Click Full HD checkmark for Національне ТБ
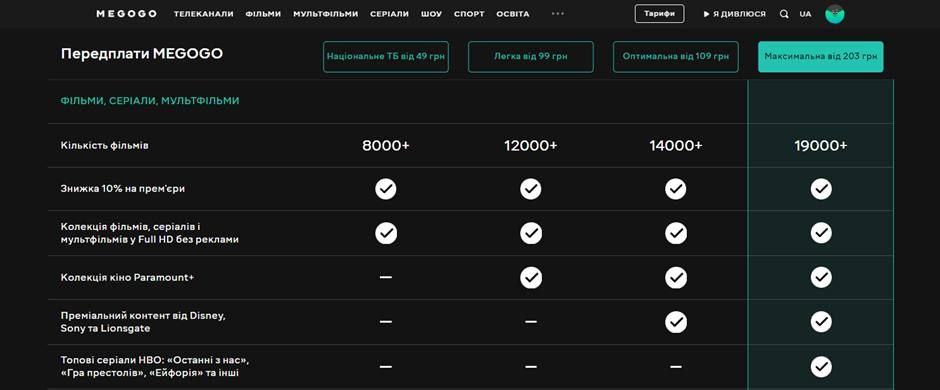This screenshot has width=940, height=390. (386, 233)
